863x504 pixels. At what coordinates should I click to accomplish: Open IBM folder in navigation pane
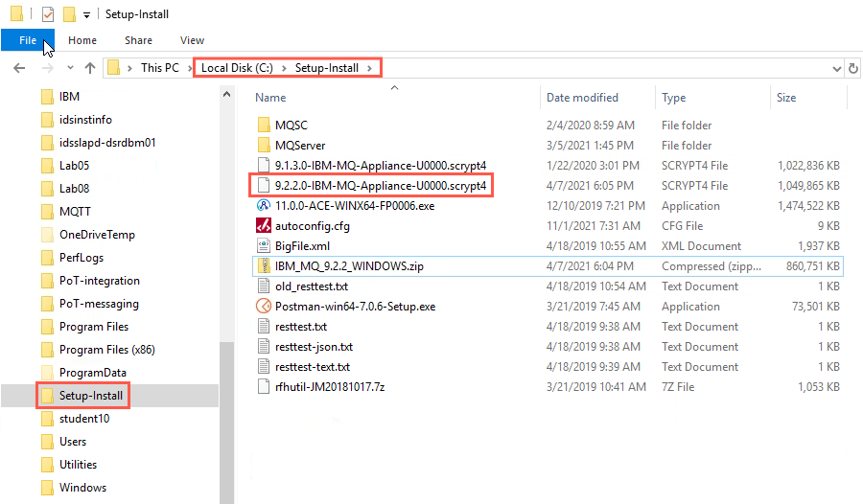60,97
